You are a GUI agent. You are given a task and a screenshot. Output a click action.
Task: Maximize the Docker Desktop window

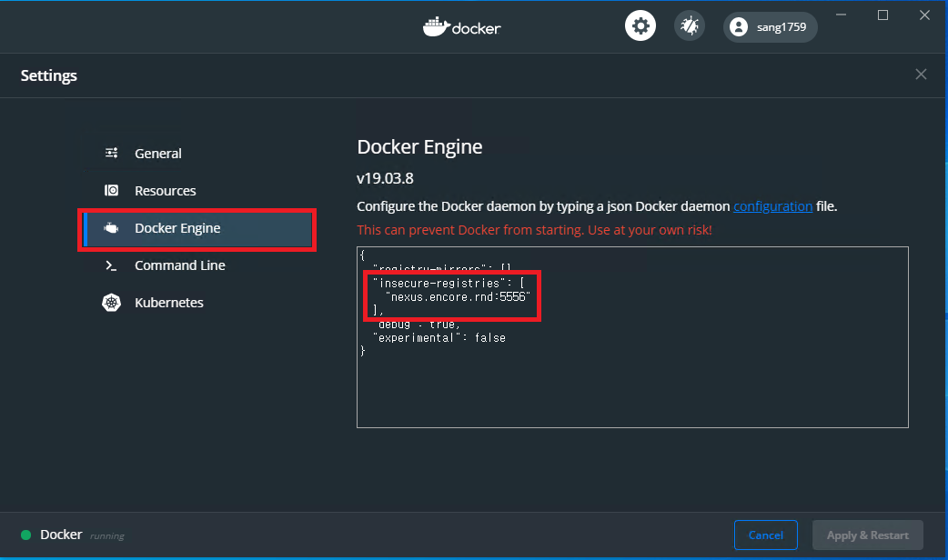point(882,15)
